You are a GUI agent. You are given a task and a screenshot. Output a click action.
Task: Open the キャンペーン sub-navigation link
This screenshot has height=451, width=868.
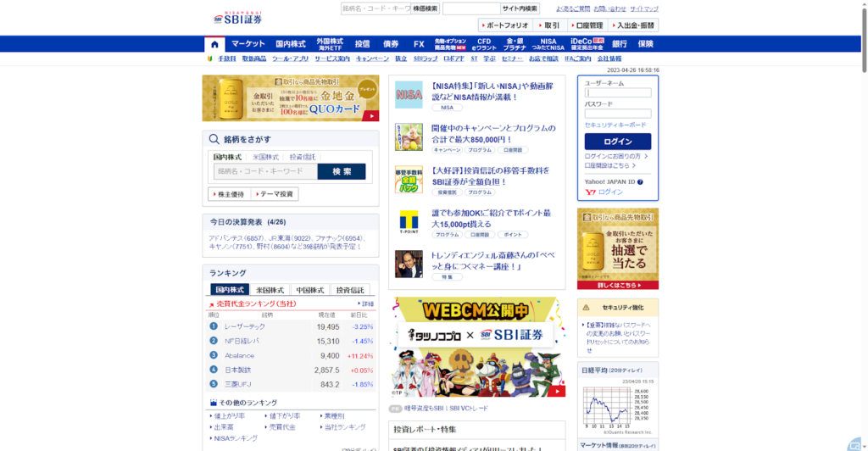372,58
